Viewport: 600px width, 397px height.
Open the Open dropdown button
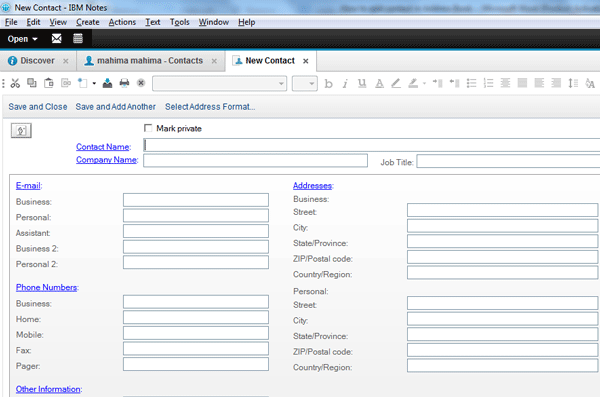pyautogui.click(x=23, y=39)
